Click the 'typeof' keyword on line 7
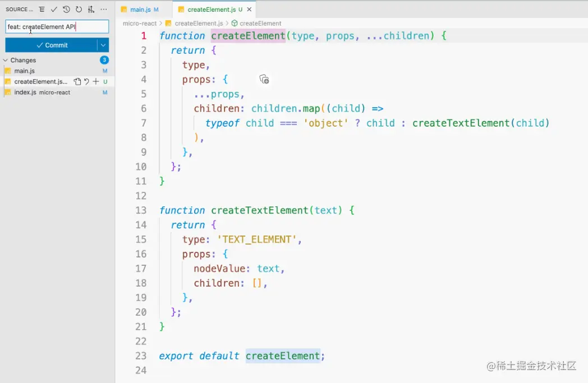This screenshot has width=588, height=383. click(222, 123)
